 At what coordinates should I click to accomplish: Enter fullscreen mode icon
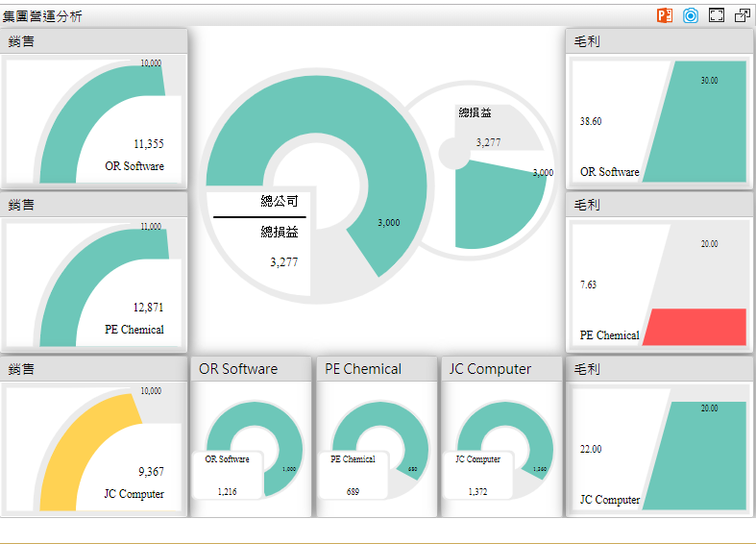717,15
